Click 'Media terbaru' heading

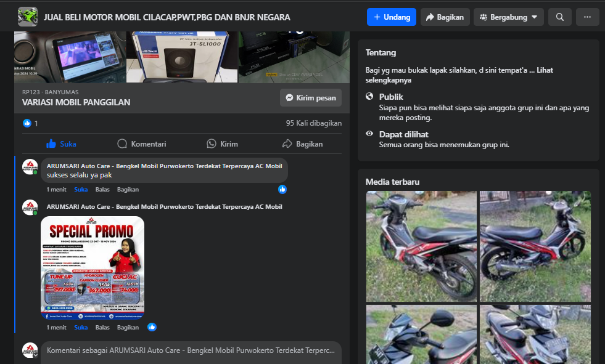[392, 182]
